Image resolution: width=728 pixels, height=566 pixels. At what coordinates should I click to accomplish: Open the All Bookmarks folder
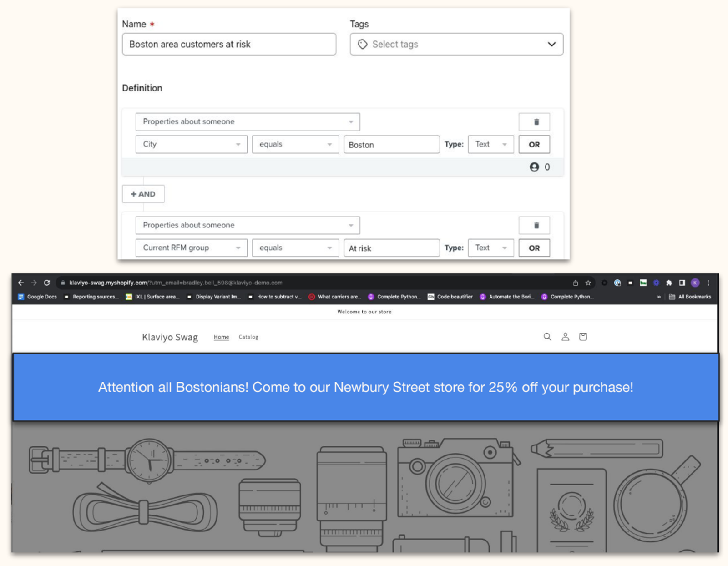pyautogui.click(x=690, y=297)
